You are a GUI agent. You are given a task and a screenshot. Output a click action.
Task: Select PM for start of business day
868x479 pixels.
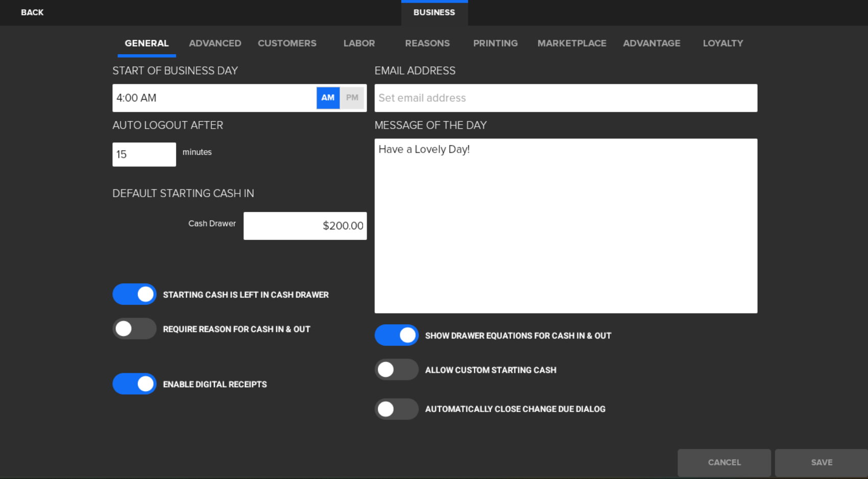352,98
